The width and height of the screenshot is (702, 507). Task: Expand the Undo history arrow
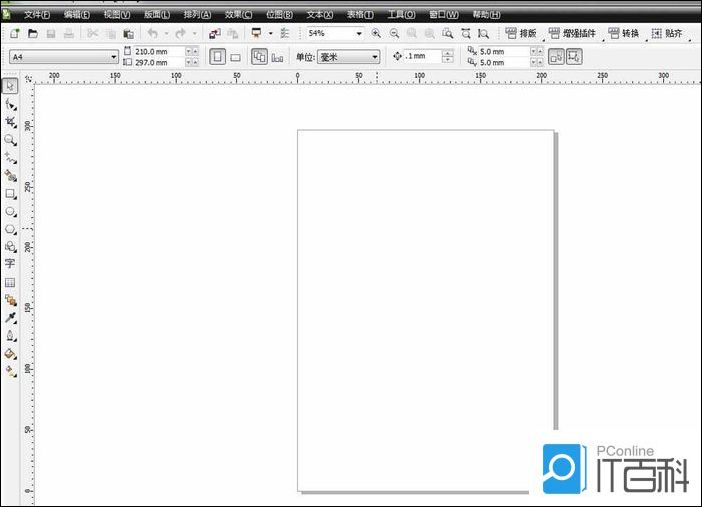point(166,33)
